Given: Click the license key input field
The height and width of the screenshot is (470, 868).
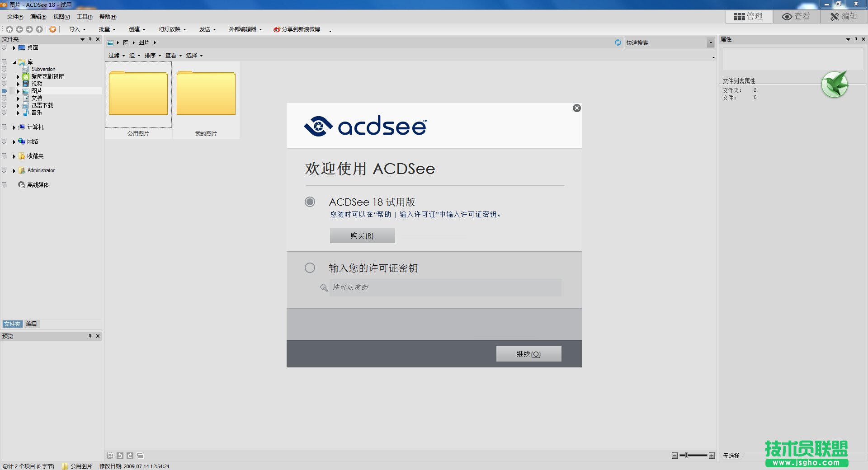Looking at the screenshot, I should pyautogui.click(x=445, y=287).
